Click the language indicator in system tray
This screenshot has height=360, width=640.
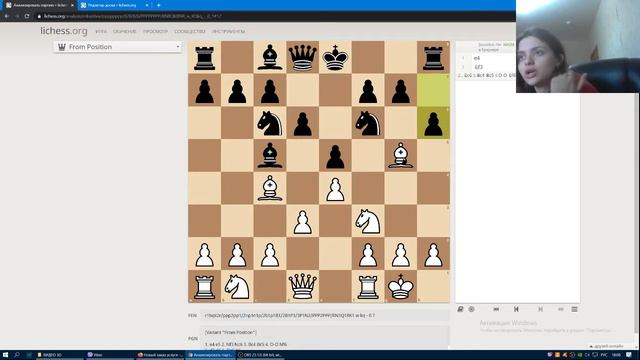tap(604, 355)
